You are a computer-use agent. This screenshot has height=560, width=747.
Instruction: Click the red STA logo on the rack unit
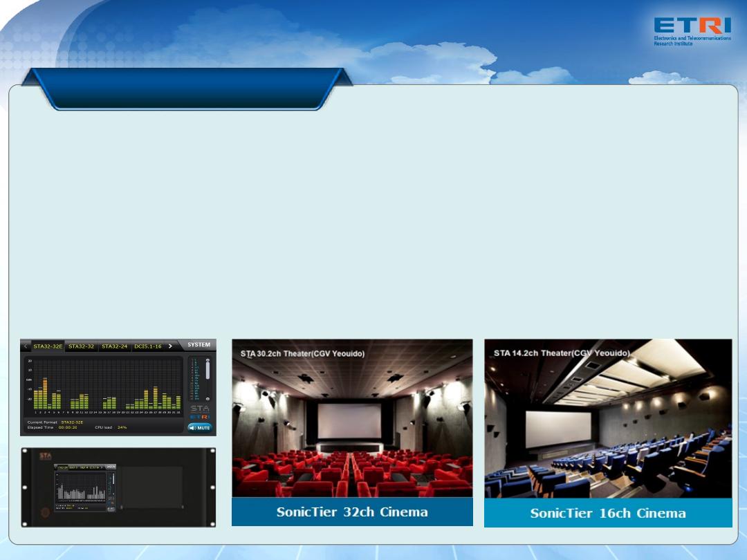(x=45, y=456)
